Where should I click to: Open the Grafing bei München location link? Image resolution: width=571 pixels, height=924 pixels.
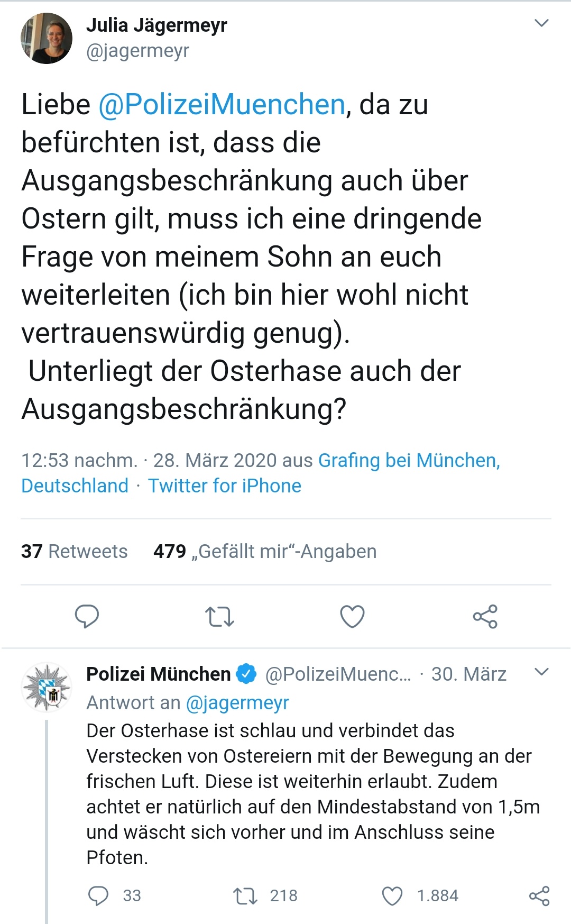pos(409,461)
